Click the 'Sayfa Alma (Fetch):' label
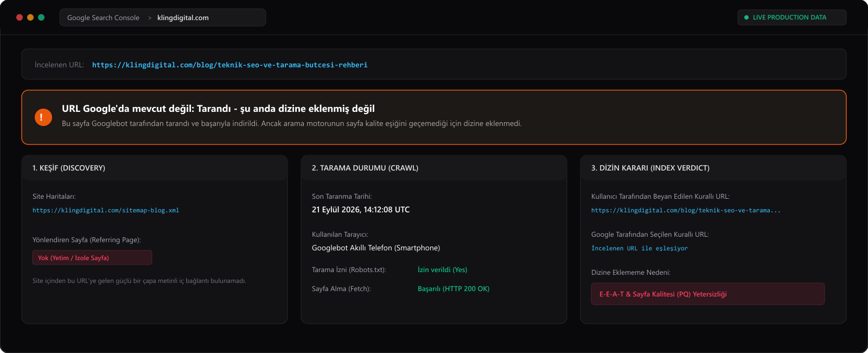This screenshot has height=353, width=868. coord(341,288)
